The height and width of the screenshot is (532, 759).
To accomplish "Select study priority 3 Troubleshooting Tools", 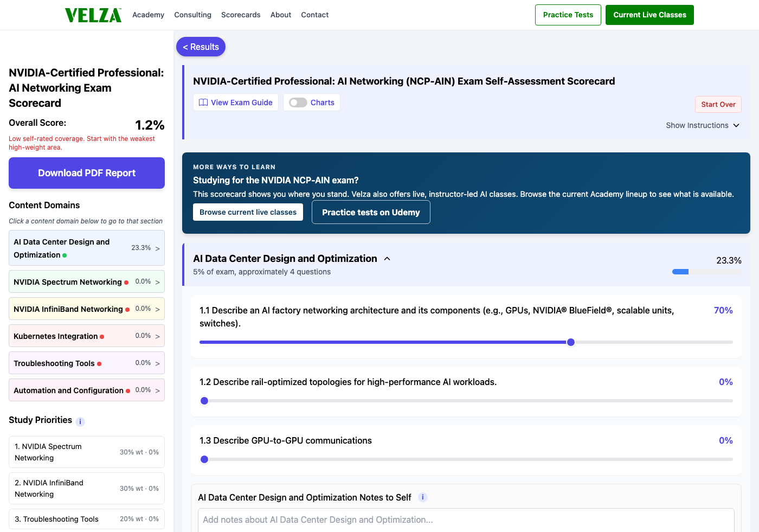I will click(x=87, y=519).
